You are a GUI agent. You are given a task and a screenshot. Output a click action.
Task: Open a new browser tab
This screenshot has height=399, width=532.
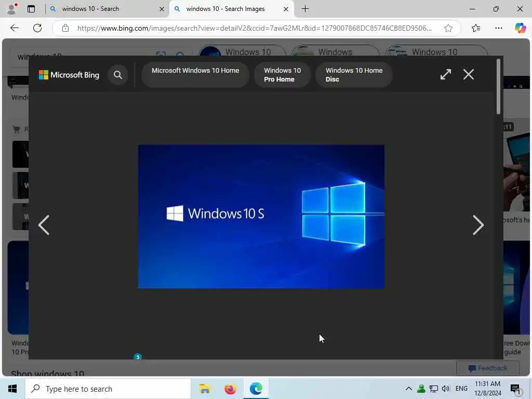(x=305, y=9)
